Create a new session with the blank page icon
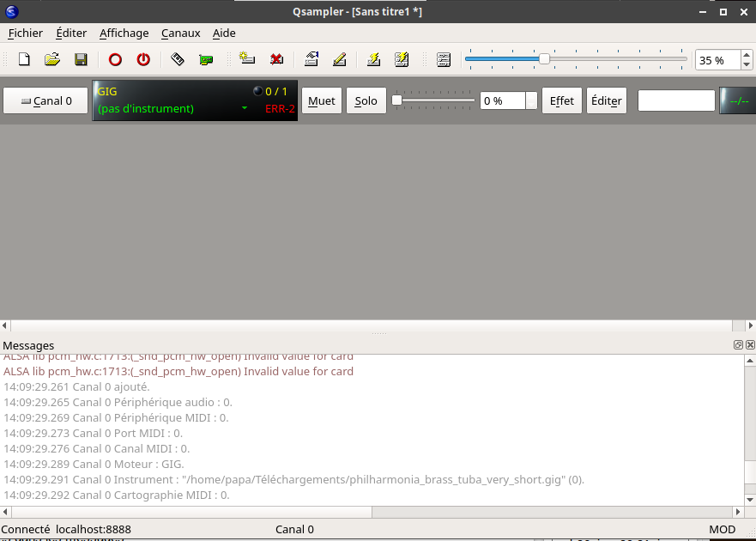Screen dimensions: 756x541 (24, 59)
